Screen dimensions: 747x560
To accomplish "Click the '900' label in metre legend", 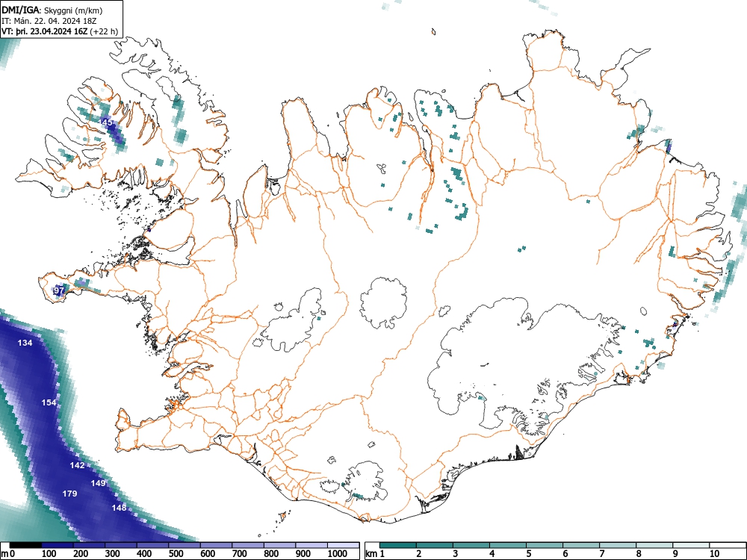I will coord(303,554).
